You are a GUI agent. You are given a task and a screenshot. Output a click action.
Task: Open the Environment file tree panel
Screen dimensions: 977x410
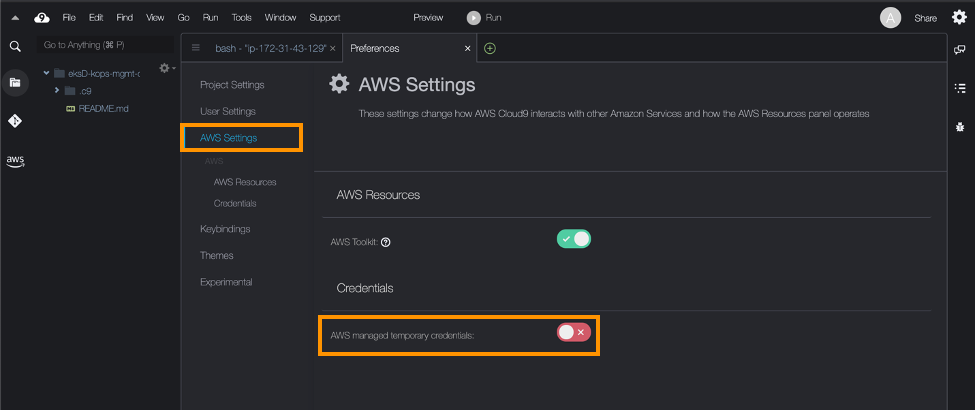click(15, 83)
